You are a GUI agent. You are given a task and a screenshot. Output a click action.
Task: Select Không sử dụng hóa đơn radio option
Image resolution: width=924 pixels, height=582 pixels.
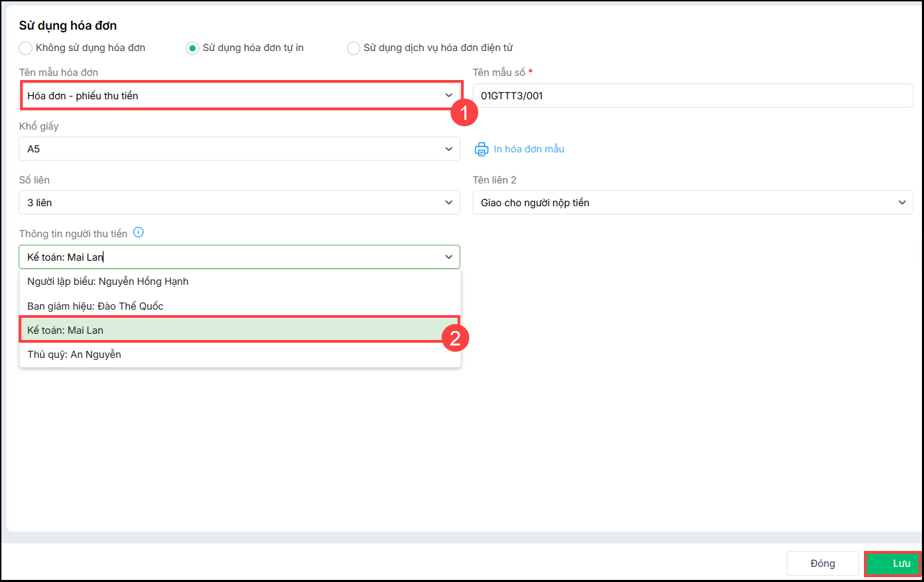(26, 48)
